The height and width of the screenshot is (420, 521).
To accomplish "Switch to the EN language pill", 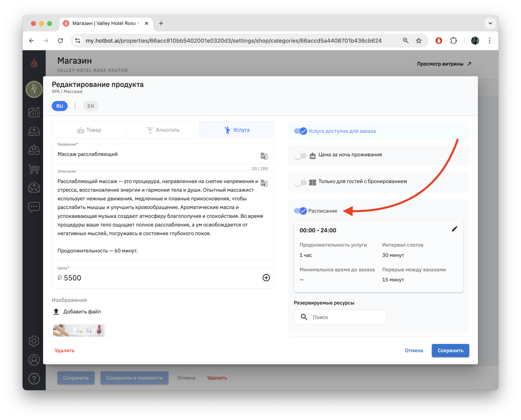I will click(91, 106).
